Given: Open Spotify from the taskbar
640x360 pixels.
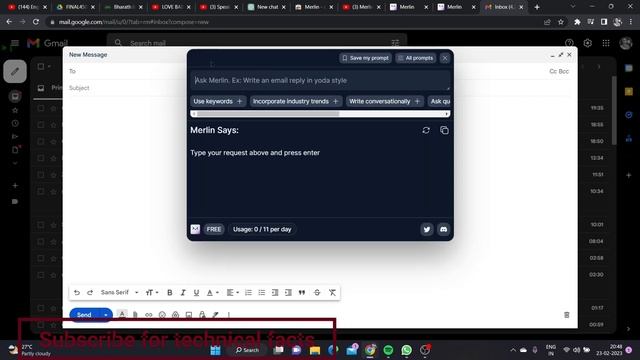Looking at the screenshot, I should tap(388, 350).
